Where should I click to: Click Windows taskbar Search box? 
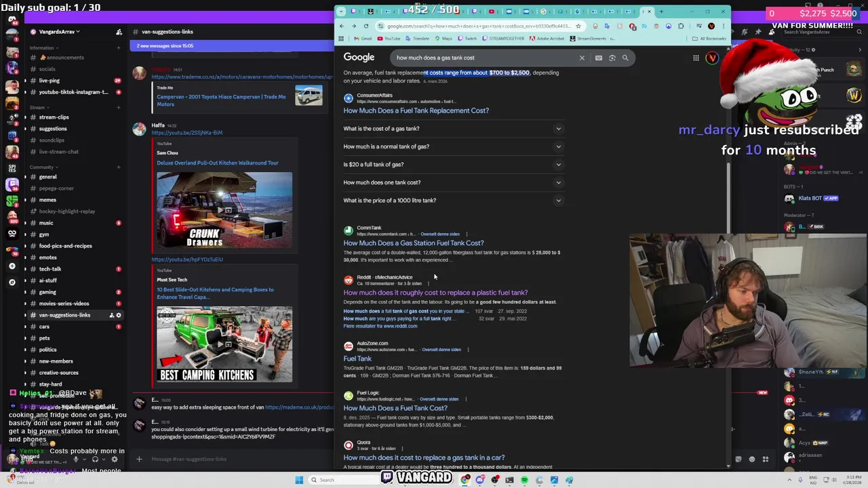(x=346, y=480)
